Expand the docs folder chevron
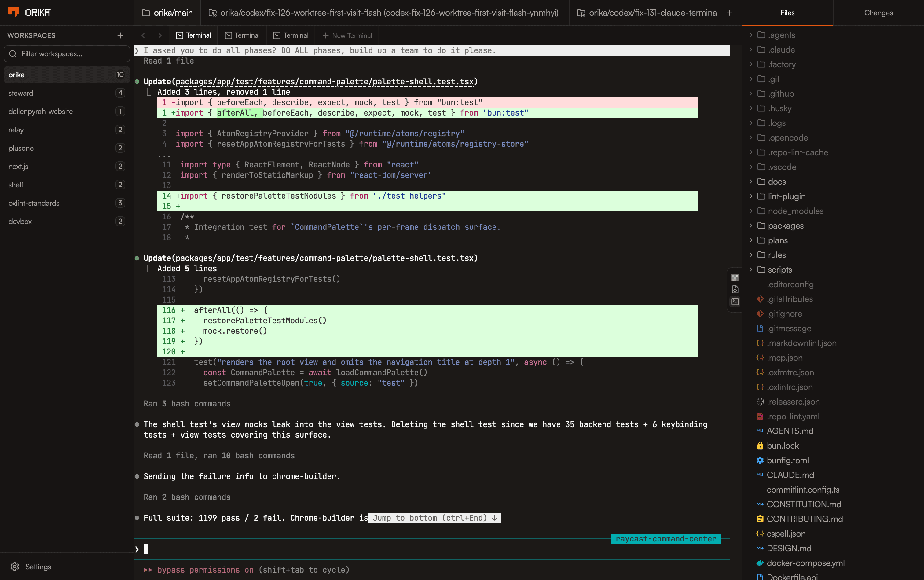The height and width of the screenshot is (580, 924). [x=751, y=182]
